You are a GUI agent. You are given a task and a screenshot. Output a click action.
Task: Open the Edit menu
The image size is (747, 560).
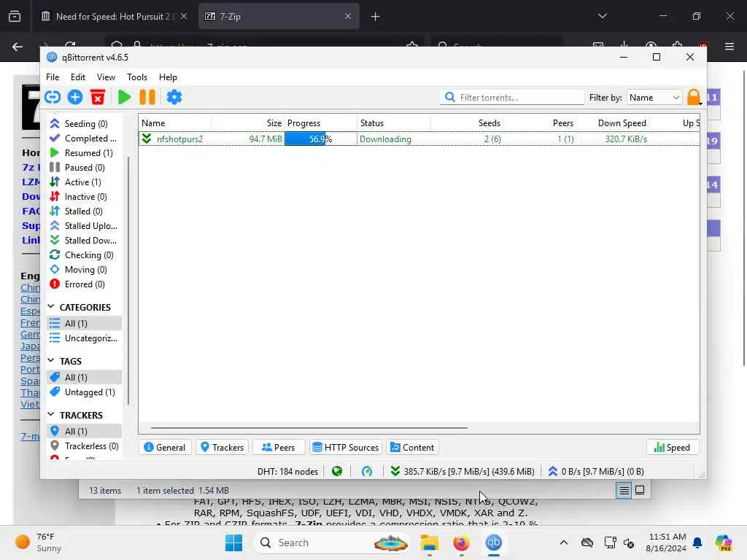[77, 77]
